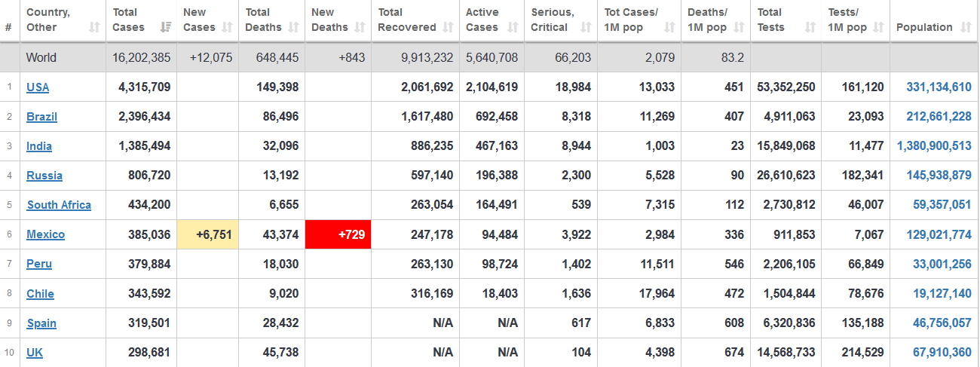980x367 pixels.
Task: Click Mexico's yellow new cases cell
Action: pos(208,234)
